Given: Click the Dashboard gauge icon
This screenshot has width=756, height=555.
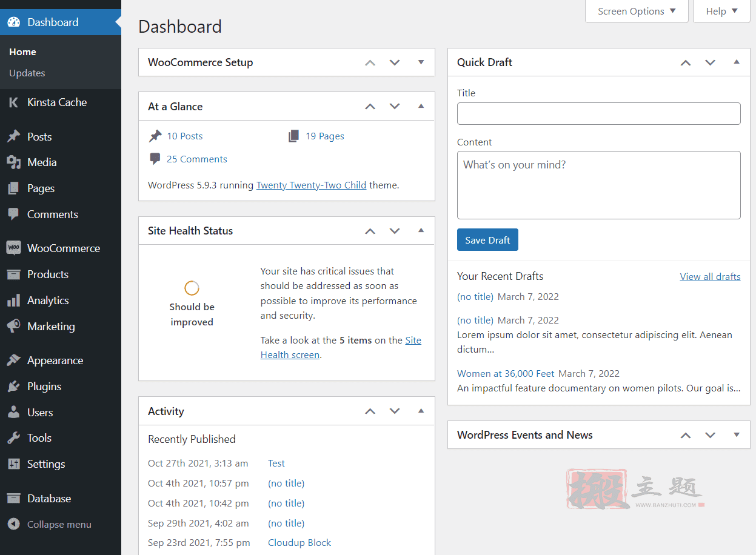Looking at the screenshot, I should click(x=13, y=22).
